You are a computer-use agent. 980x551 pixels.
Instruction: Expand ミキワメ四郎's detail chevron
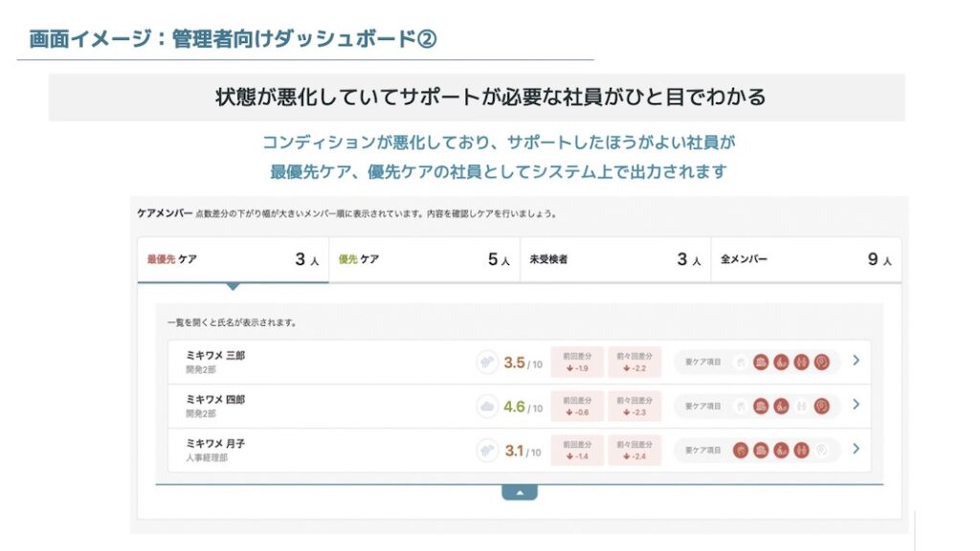pyautogui.click(x=857, y=406)
